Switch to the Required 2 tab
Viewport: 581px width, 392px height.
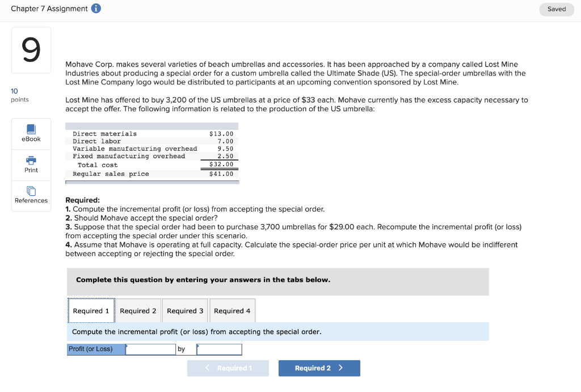tap(138, 311)
